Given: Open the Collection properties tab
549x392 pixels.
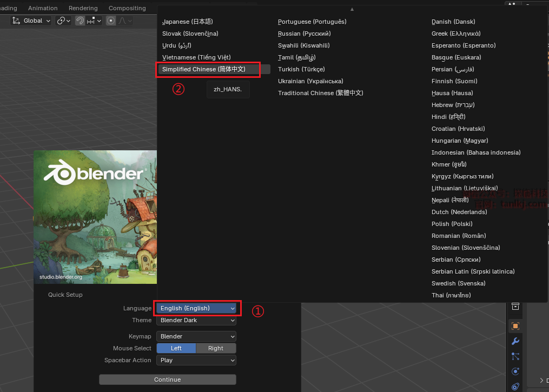Looking at the screenshot, I should (515, 307).
